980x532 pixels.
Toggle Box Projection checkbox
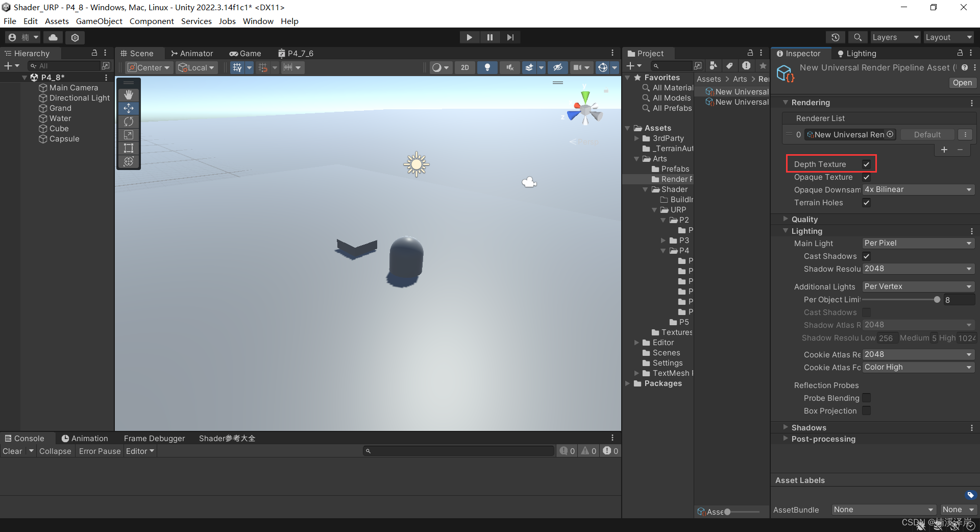[866, 411]
